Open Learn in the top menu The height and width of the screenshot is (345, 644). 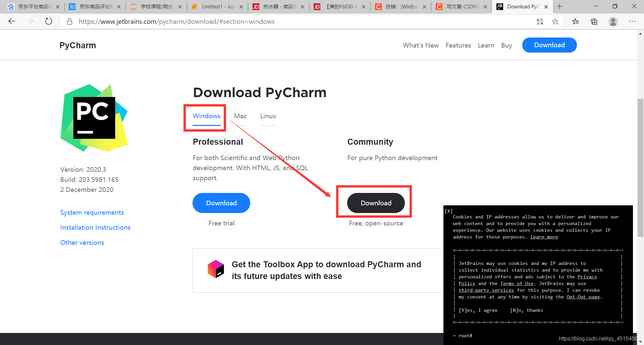(x=486, y=45)
